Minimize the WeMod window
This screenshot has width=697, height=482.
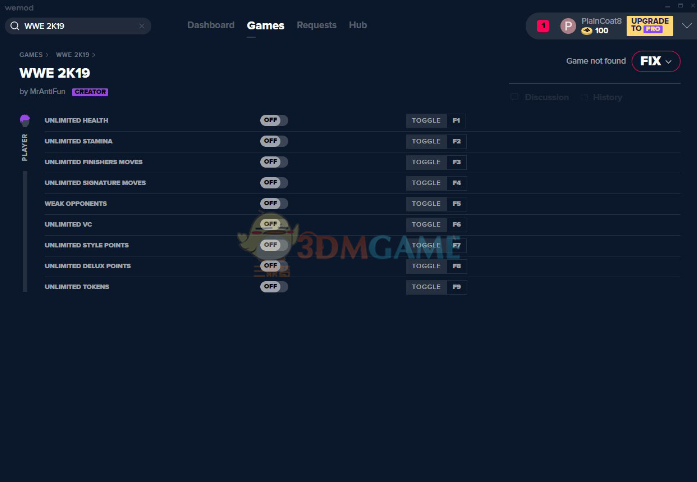[667, 6]
